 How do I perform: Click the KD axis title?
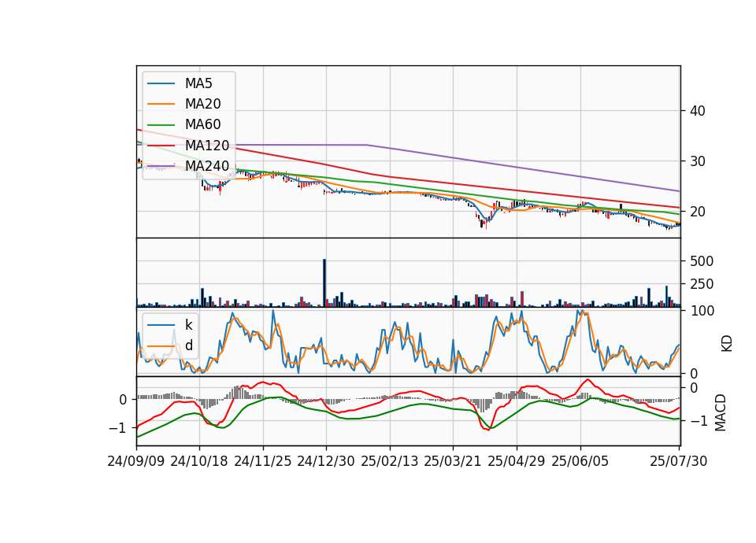tap(727, 344)
